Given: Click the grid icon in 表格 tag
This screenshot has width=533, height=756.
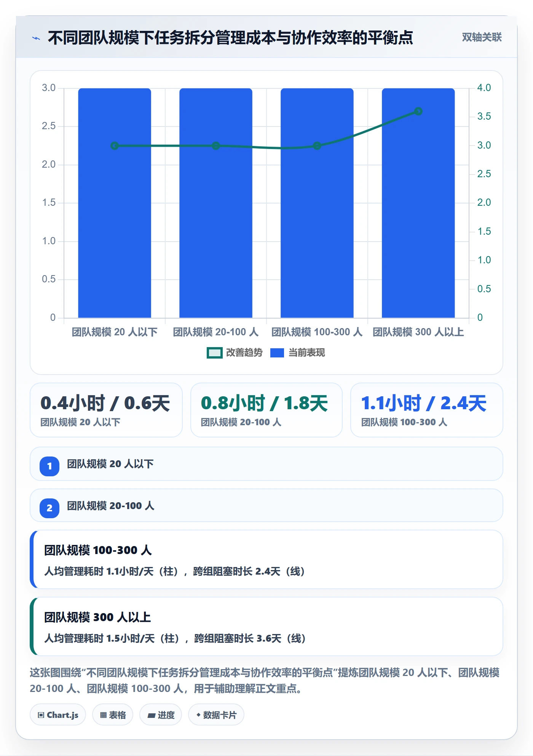Looking at the screenshot, I should [103, 715].
